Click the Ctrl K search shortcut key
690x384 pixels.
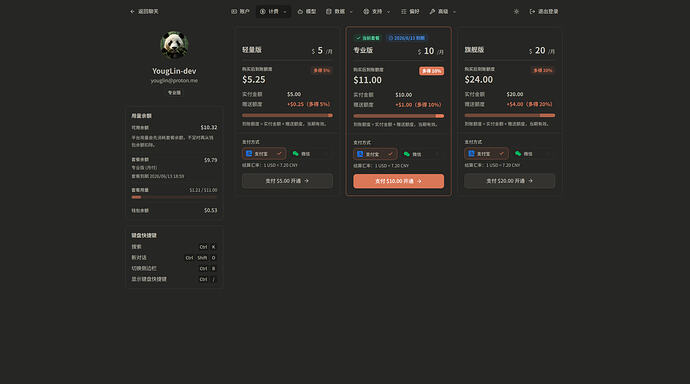tap(208, 247)
